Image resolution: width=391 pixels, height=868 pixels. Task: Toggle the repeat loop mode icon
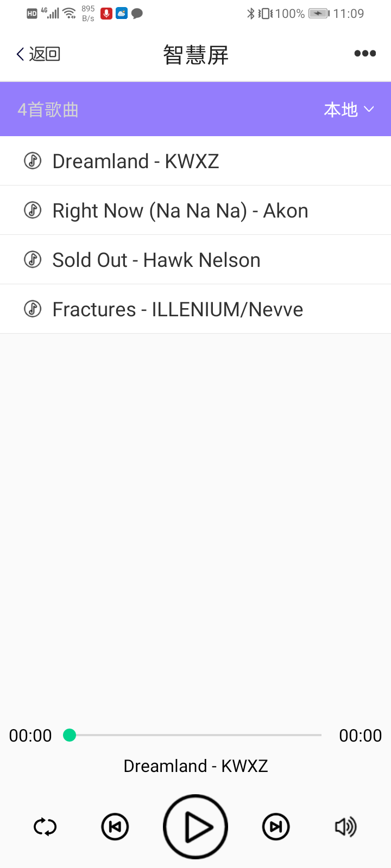click(45, 827)
